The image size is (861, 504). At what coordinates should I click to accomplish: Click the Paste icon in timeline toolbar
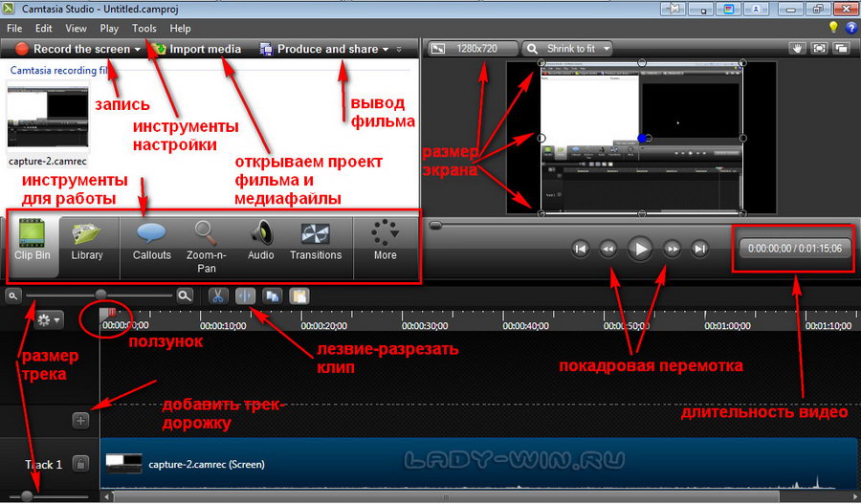tap(298, 296)
